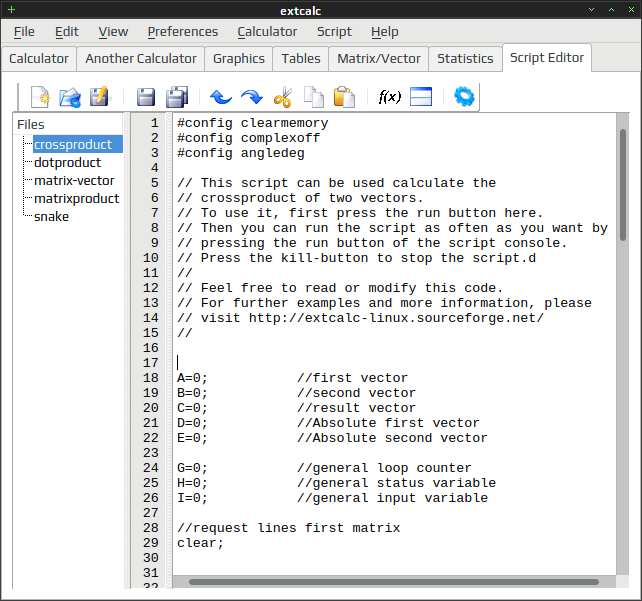Open the File menu
642x601 pixels.
point(24,32)
